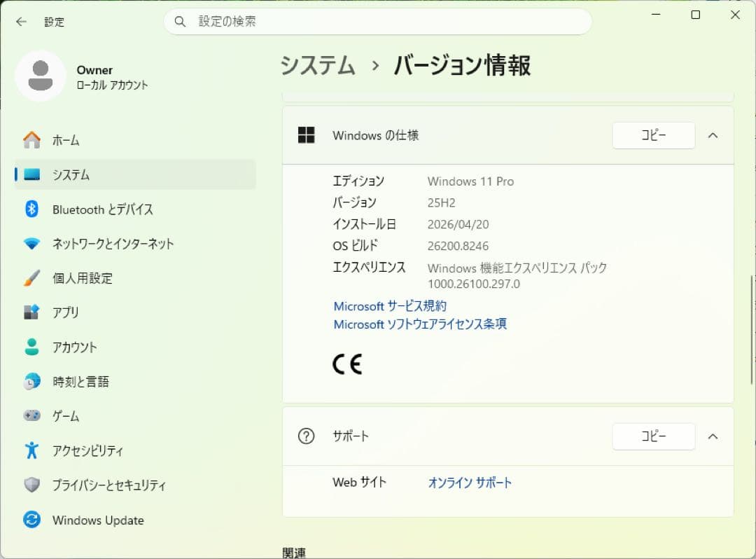Open the オンライン サポート link
The height and width of the screenshot is (559, 756).
point(470,483)
